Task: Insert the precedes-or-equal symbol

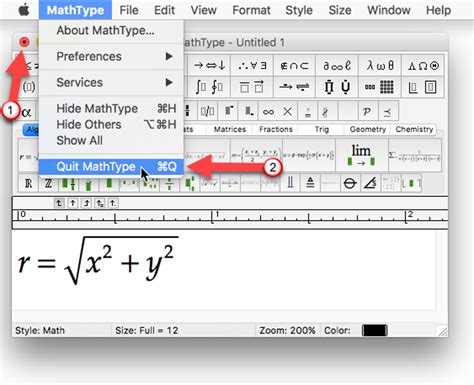Action: [x=387, y=112]
